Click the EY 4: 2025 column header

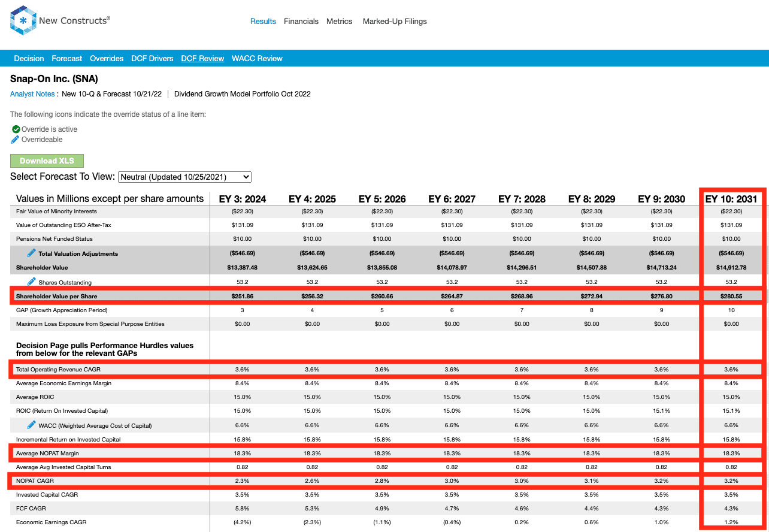[312, 199]
